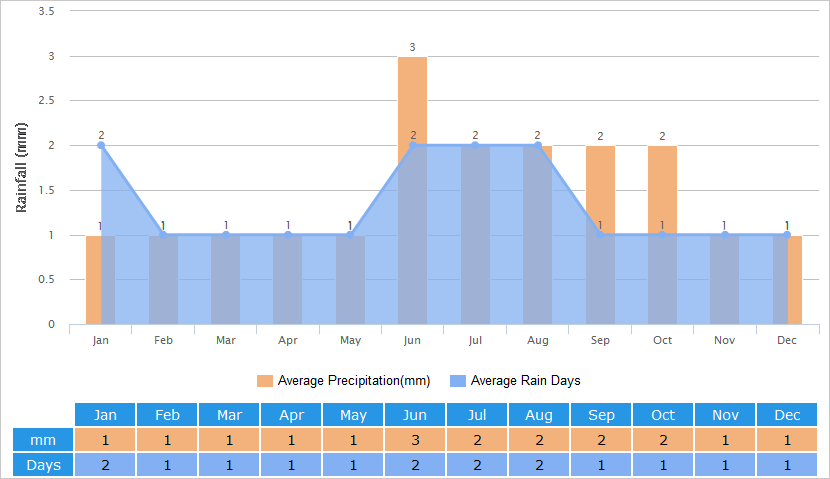
Task: Click the January Days value cell
Action: [x=105, y=465]
